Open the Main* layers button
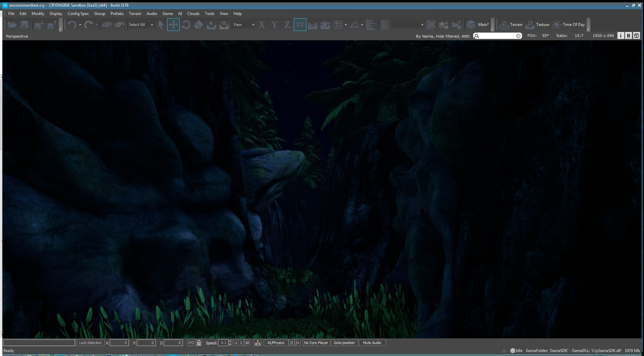This screenshot has height=356, width=644. click(478, 25)
